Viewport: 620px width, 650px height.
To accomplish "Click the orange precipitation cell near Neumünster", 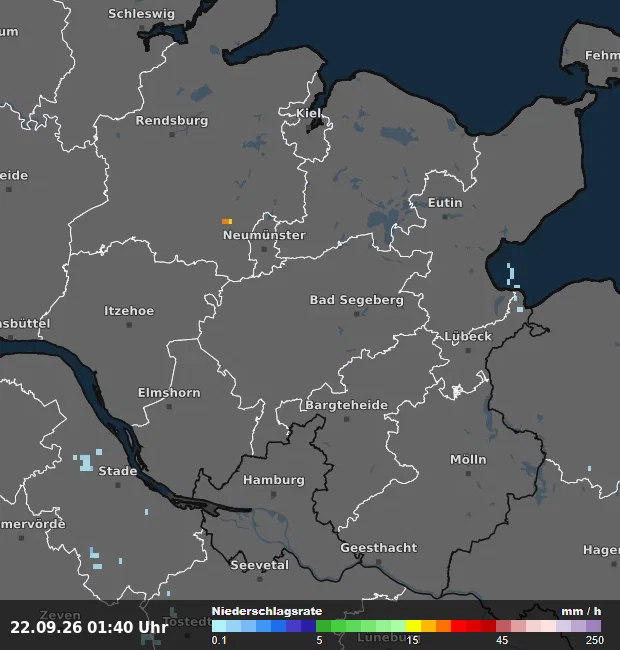I will 227,221.
